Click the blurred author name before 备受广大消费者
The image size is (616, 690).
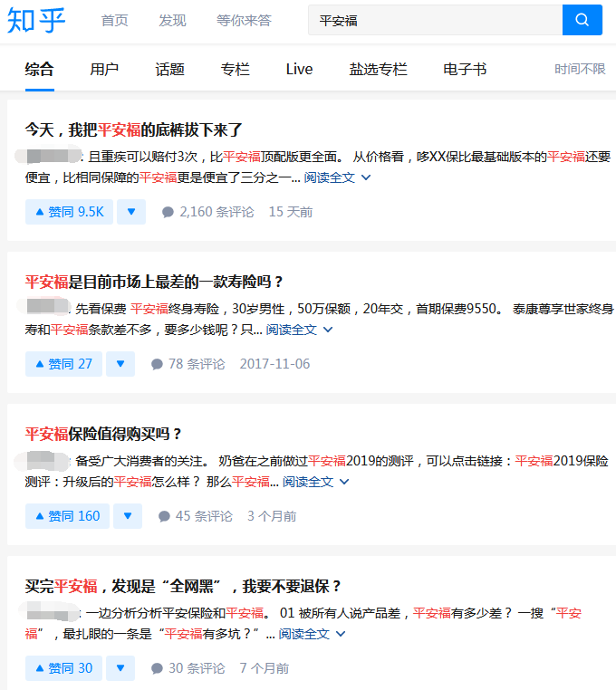tap(43, 461)
